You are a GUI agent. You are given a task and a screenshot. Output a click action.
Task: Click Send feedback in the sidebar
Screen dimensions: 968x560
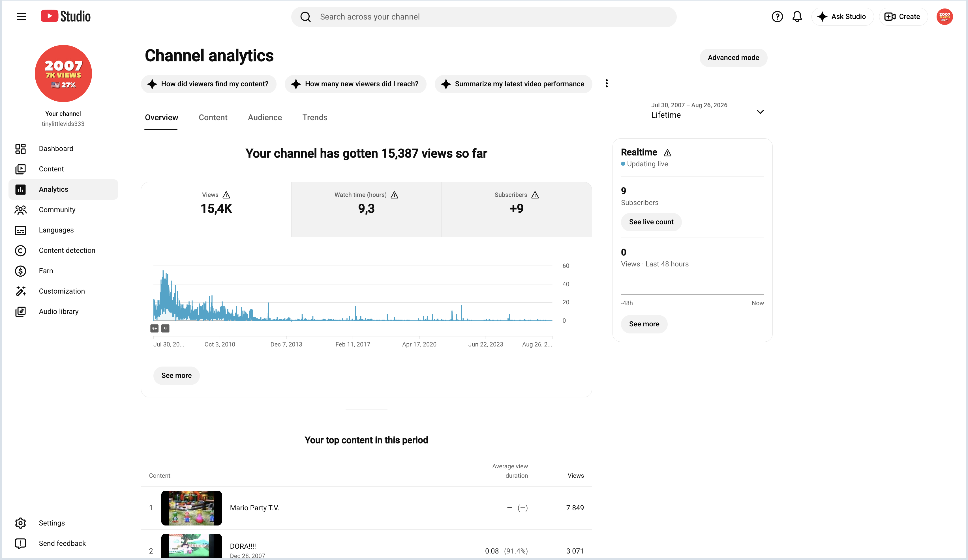(63, 543)
